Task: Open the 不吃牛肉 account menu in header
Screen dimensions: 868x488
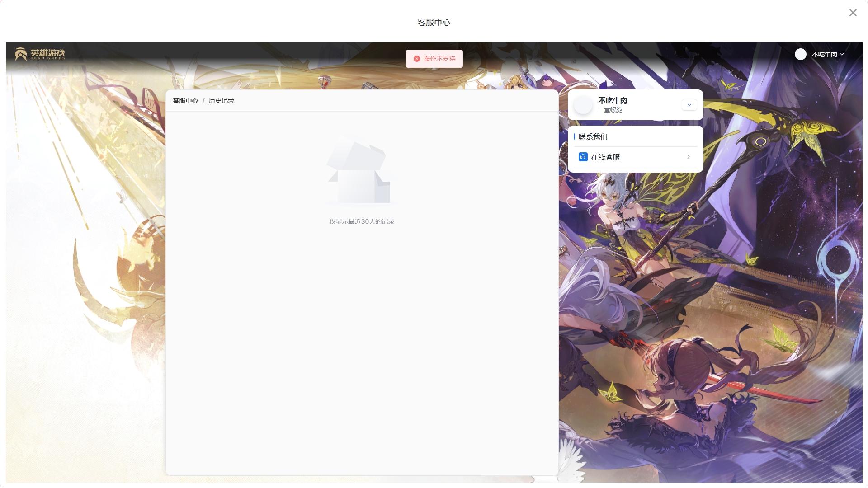Action: click(824, 54)
